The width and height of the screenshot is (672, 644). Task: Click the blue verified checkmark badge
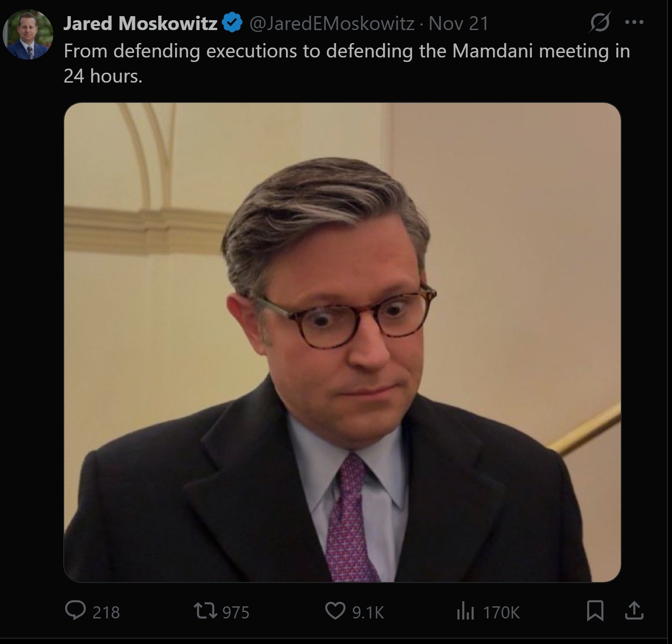click(233, 23)
